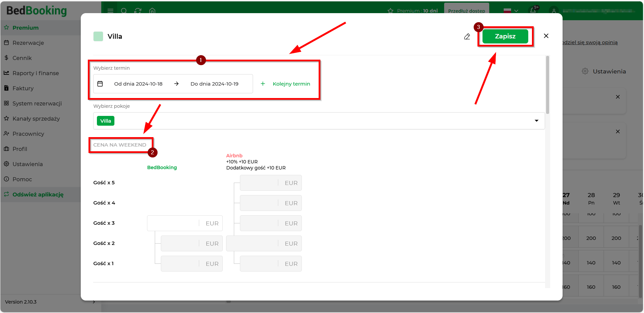Click Przedłuż dostęp button
The height and width of the screenshot is (313, 644).
point(466,10)
